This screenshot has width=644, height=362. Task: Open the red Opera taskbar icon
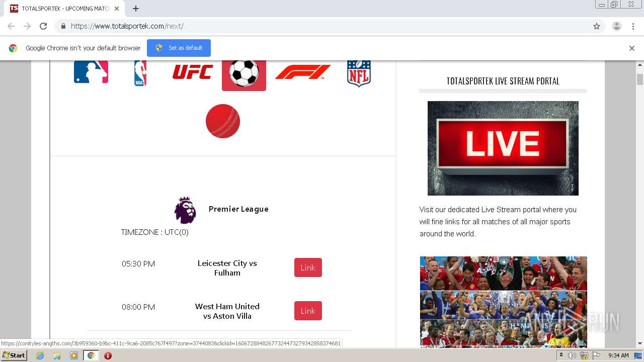108,355
